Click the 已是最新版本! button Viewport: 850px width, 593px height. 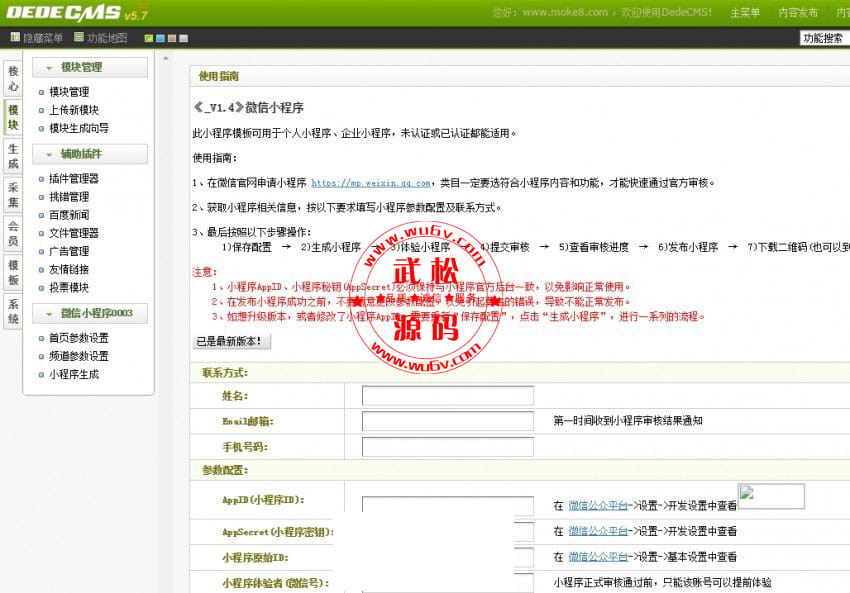pos(231,341)
